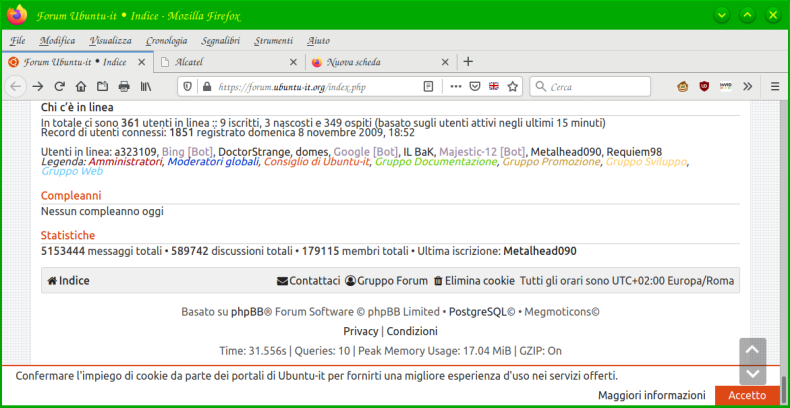
Task: Close the Forum Ubuntu-it tab
Action: 142,62
